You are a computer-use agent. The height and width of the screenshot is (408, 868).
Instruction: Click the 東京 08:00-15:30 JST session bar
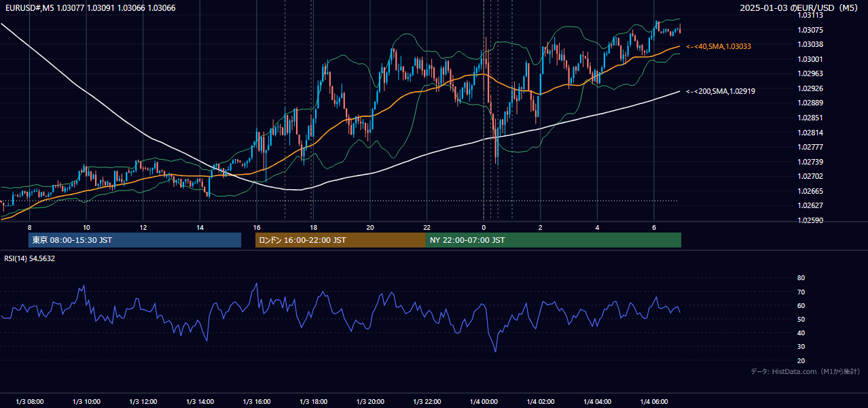point(134,240)
